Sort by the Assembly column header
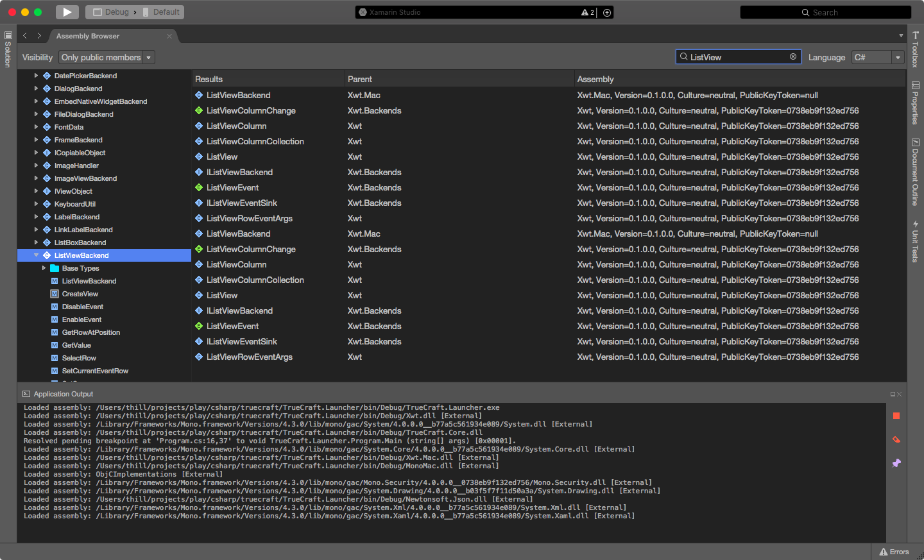 click(740, 79)
